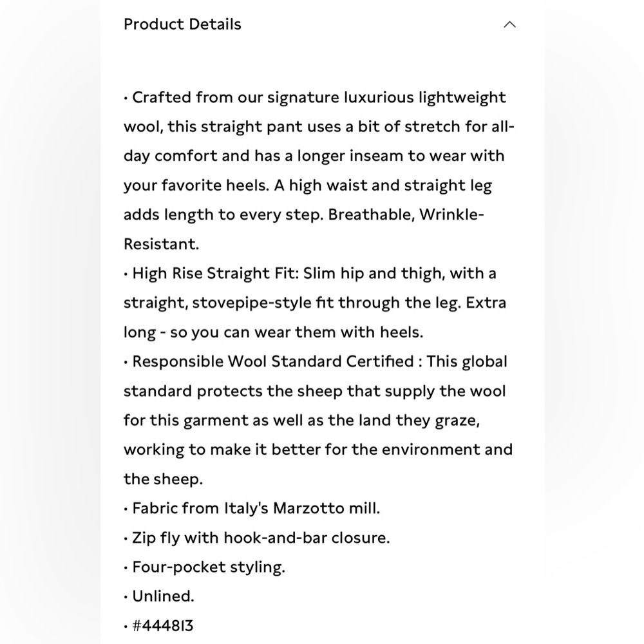Image resolution: width=644 pixels, height=644 pixels.
Task: Click the 'adds length to every step' line
Action: [x=304, y=215]
